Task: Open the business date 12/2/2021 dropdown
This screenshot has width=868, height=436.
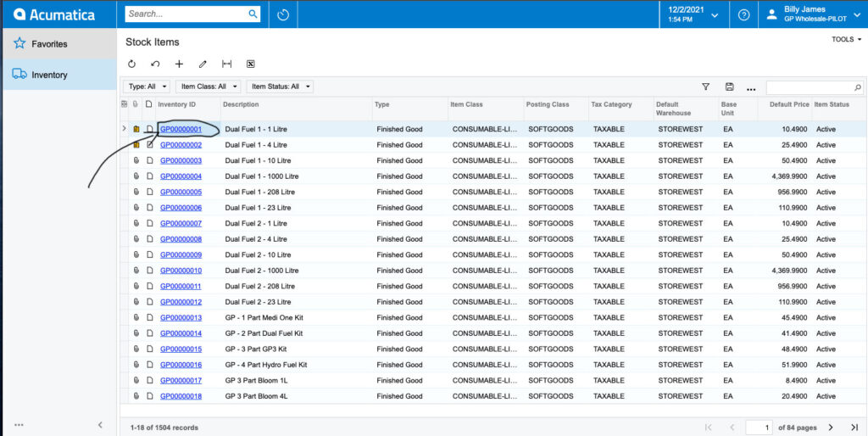Action: click(693, 14)
